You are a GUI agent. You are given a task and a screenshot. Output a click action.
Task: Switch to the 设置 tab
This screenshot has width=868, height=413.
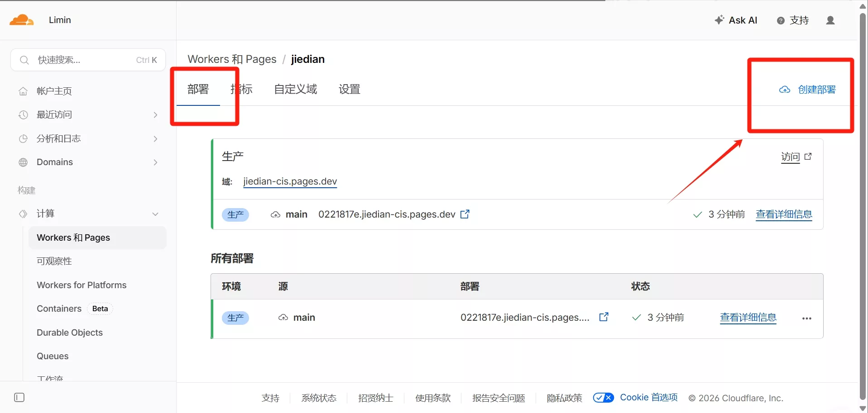[350, 89]
